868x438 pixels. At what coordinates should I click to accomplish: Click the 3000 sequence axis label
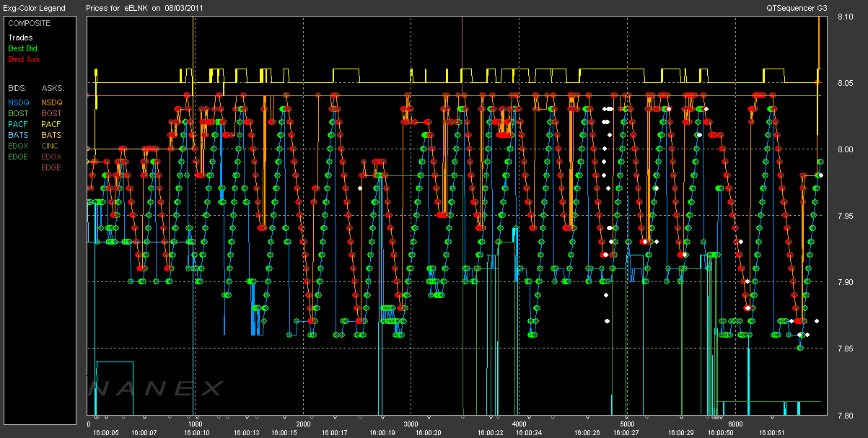coord(411,424)
